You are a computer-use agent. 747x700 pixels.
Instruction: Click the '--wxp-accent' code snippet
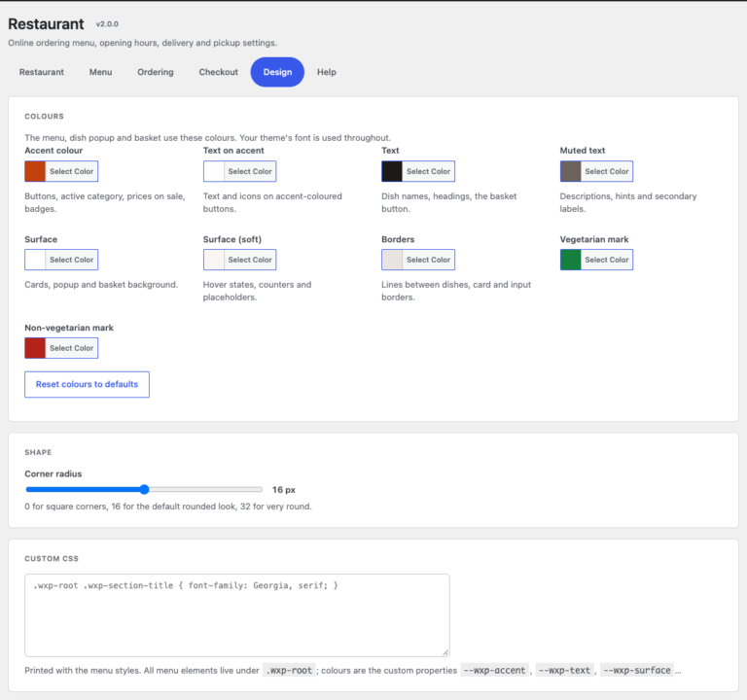click(x=494, y=671)
